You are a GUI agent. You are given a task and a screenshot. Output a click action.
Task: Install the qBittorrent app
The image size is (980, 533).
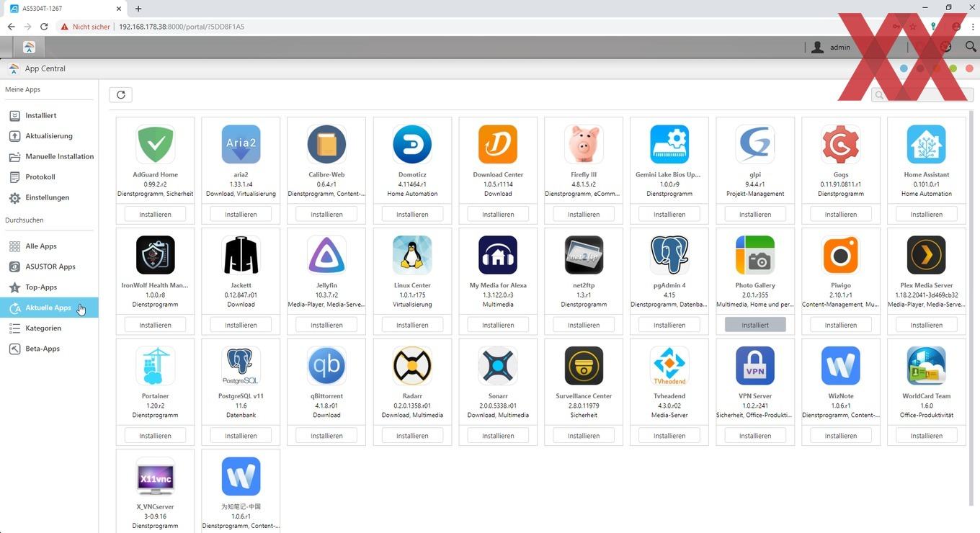click(x=326, y=436)
